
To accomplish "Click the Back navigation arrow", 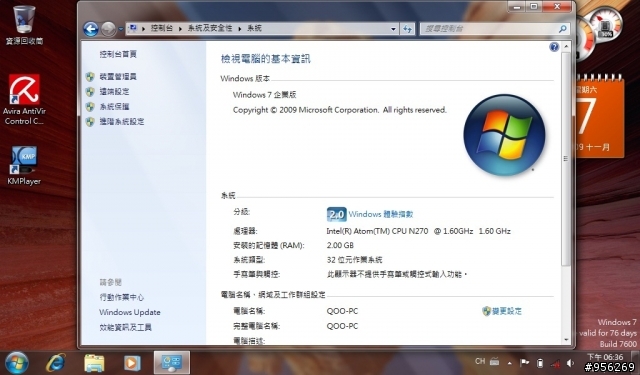I will (x=91, y=29).
